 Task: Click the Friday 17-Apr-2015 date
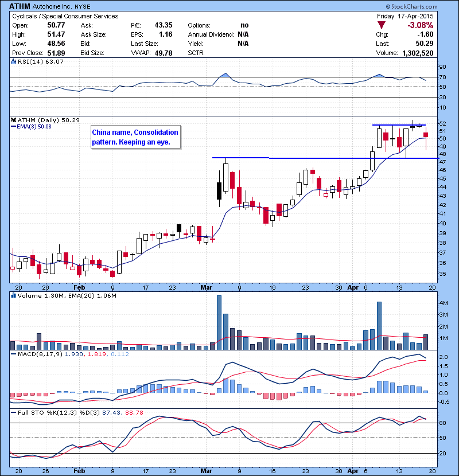(405, 16)
